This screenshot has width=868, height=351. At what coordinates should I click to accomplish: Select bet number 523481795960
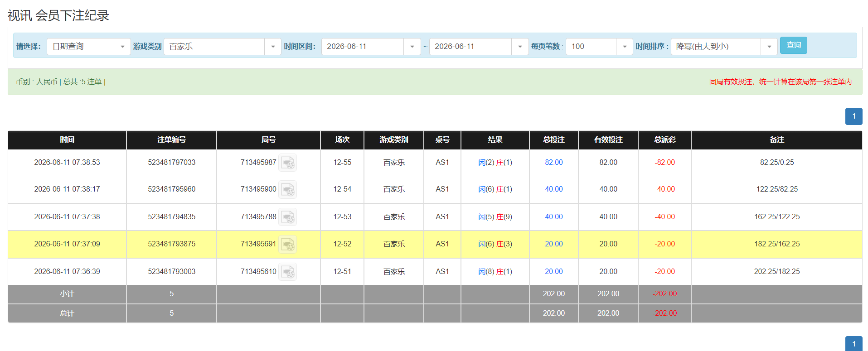pyautogui.click(x=172, y=189)
